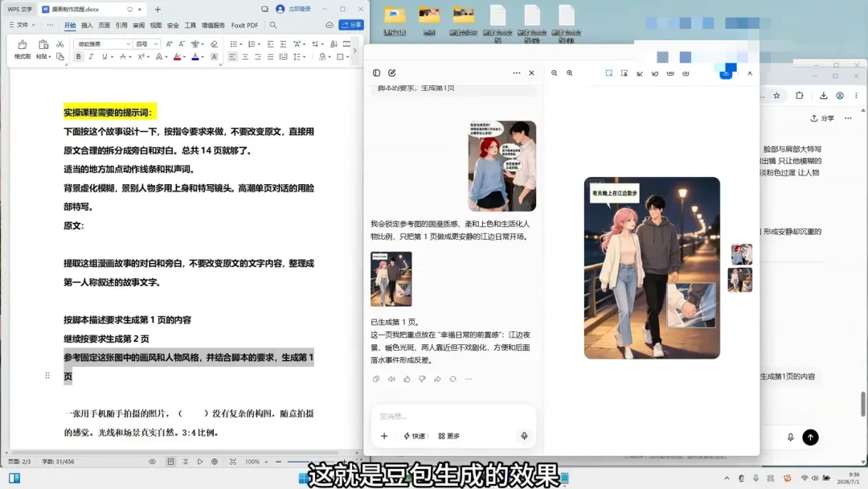Click the microphone icon in chat input
The image size is (868, 489).
click(x=524, y=436)
